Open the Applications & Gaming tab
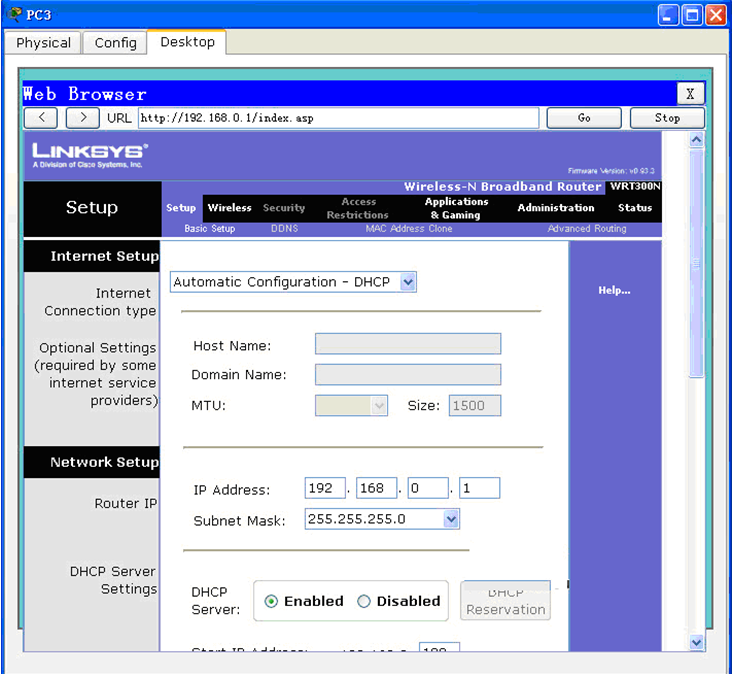This screenshot has width=732, height=674. [x=456, y=208]
